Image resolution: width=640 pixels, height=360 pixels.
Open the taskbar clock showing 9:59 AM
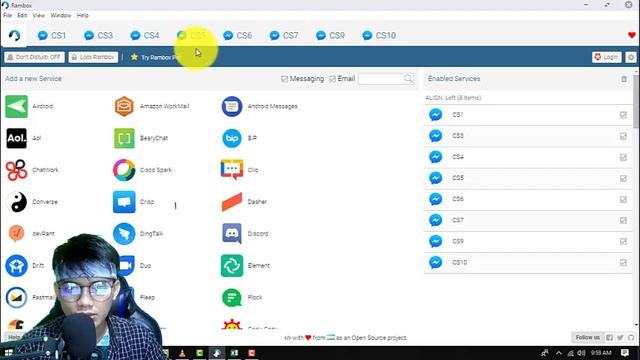[601, 353]
